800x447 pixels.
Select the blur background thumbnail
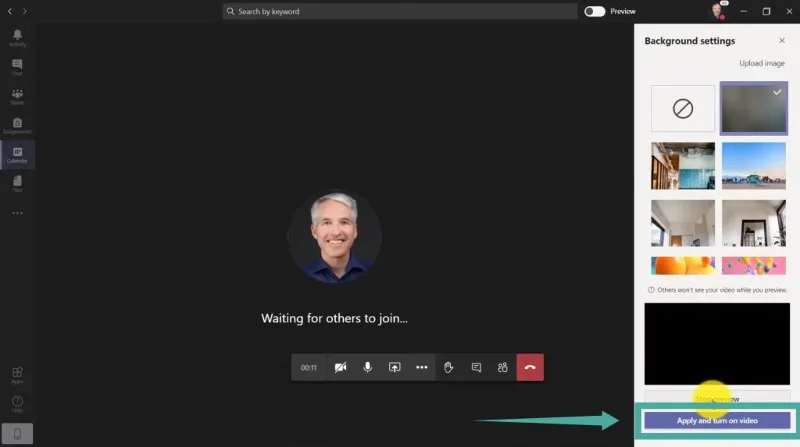(754, 108)
